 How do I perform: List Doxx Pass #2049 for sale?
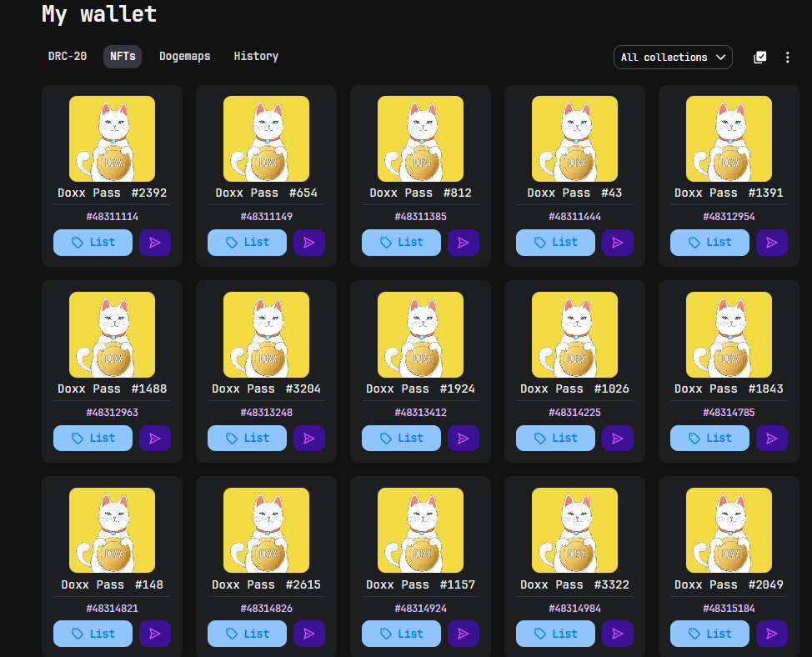[x=709, y=634]
